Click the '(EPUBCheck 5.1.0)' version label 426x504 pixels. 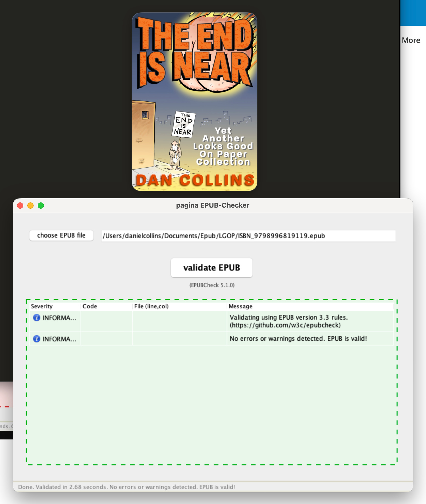coord(212,285)
